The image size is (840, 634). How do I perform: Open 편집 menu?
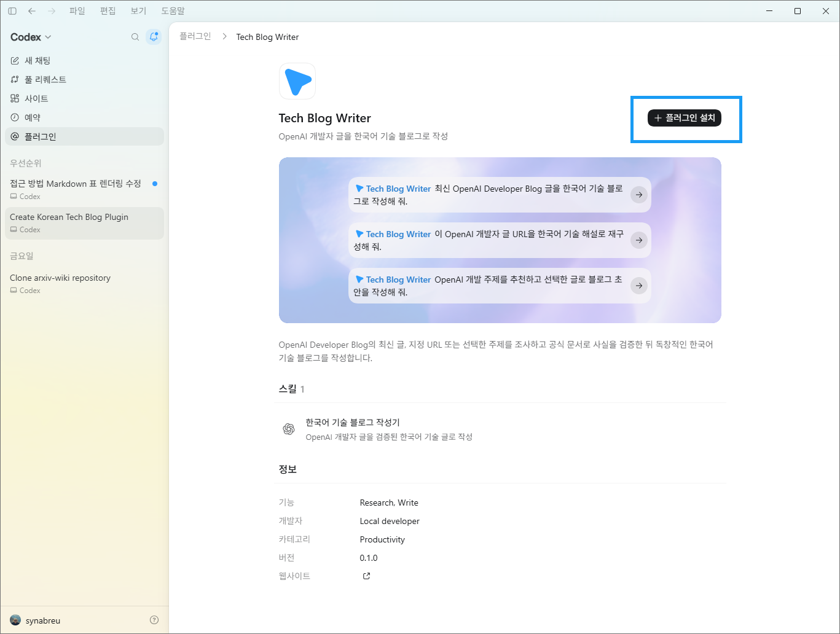tap(108, 11)
